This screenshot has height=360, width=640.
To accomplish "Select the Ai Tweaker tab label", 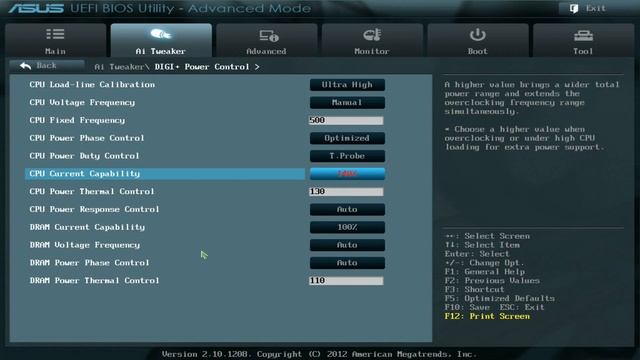I will pos(160,51).
